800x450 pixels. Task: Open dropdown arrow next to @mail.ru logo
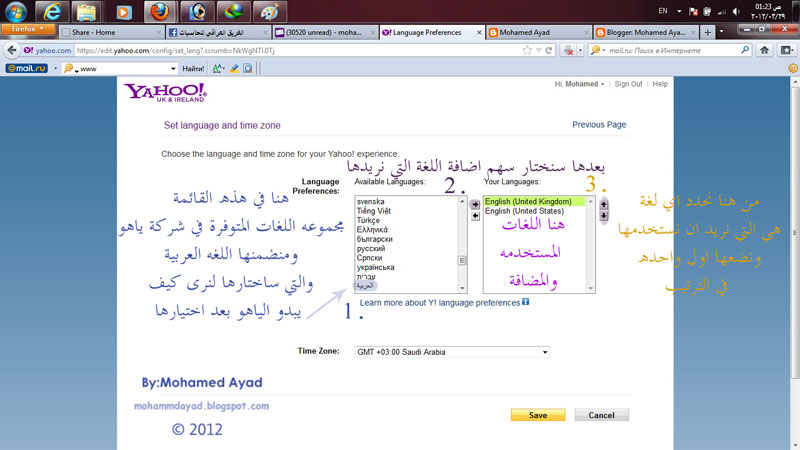tap(55, 68)
